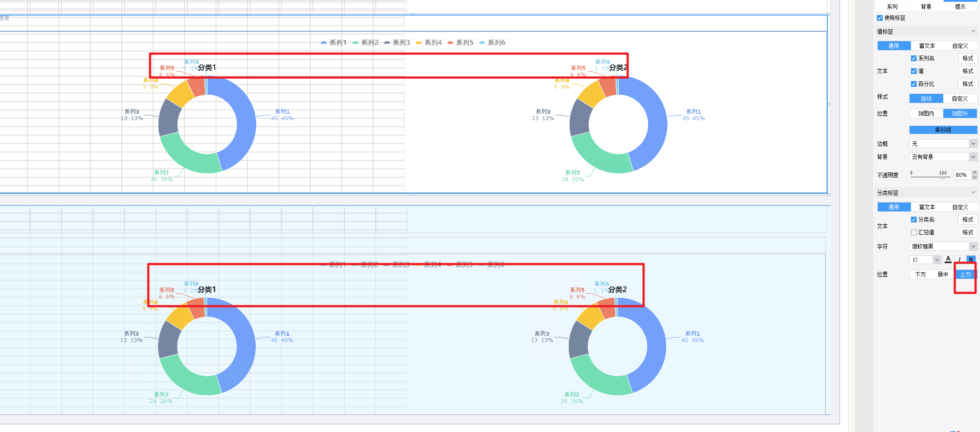Image resolution: width=980 pixels, height=432 pixels.
Task: Click 格式 button for 值
Action: (968, 71)
